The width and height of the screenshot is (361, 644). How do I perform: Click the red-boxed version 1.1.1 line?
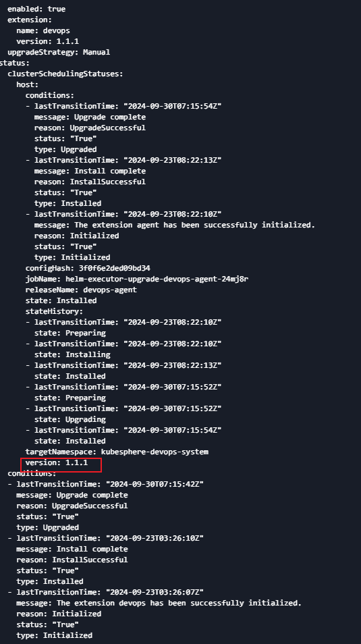tap(56, 462)
